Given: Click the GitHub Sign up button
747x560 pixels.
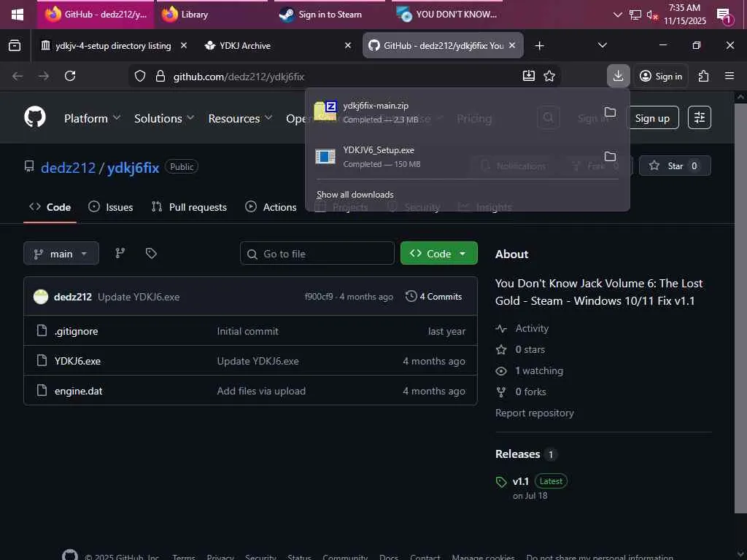Looking at the screenshot, I should tap(651, 118).
